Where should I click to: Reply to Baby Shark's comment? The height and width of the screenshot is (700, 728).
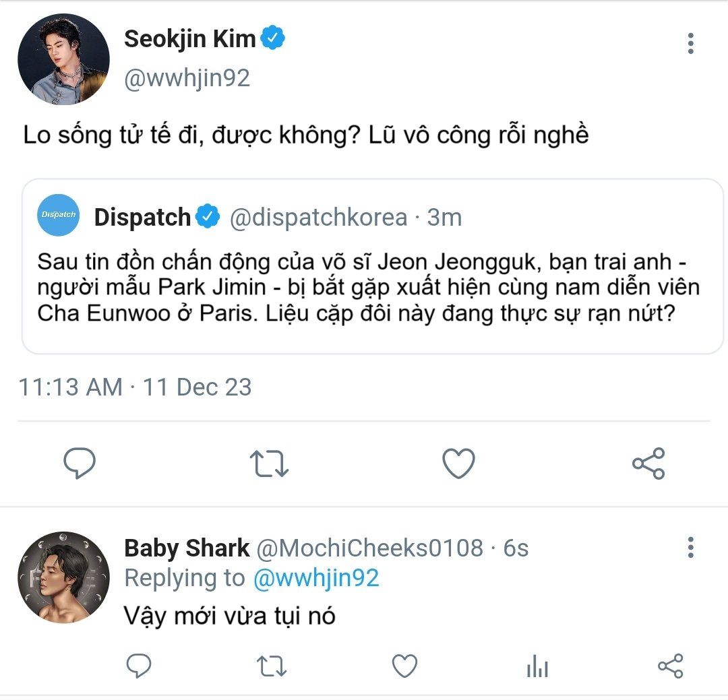click(x=139, y=666)
